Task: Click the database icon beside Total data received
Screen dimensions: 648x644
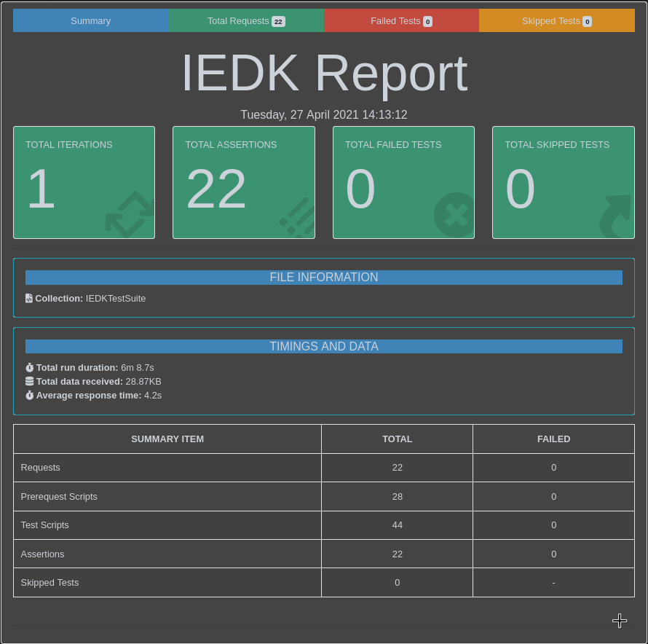Action: (29, 381)
